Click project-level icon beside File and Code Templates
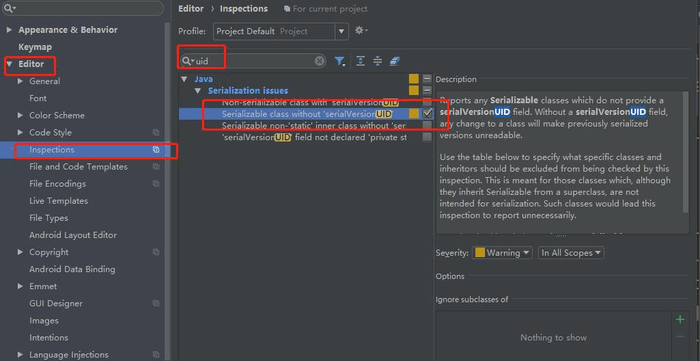This screenshot has width=700, height=361. [156, 166]
